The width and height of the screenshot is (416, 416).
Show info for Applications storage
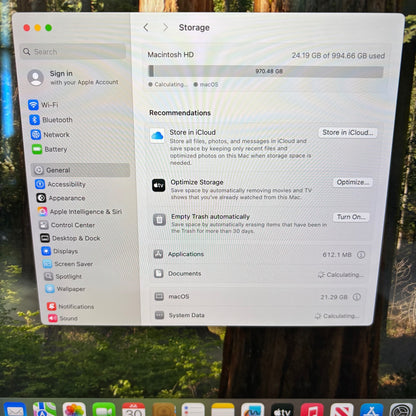(x=361, y=255)
